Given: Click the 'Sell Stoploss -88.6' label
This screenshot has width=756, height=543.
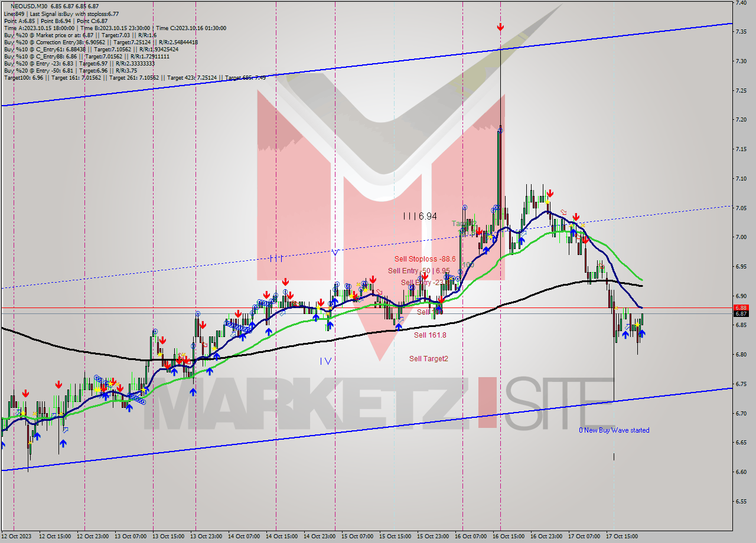Looking at the screenshot, I should [x=425, y=259].
